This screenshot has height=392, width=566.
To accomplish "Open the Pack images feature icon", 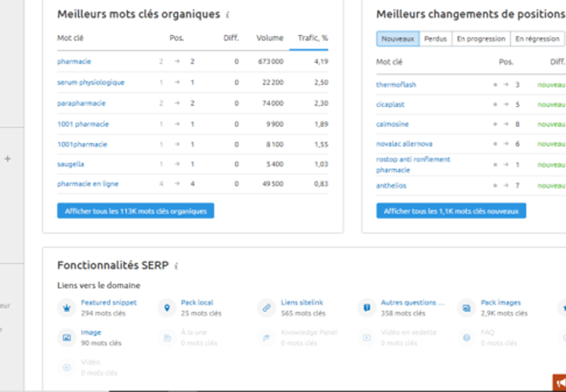I will 466,307.
